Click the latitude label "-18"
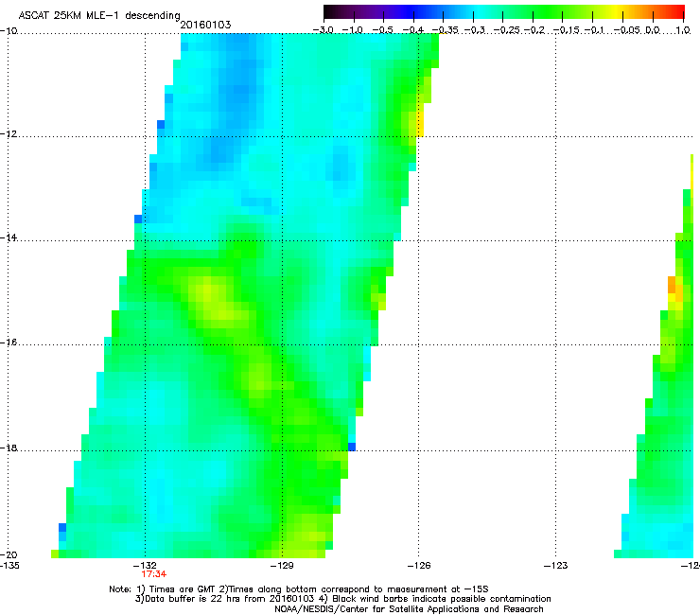The image size is (700, 615). click(9, 448)
